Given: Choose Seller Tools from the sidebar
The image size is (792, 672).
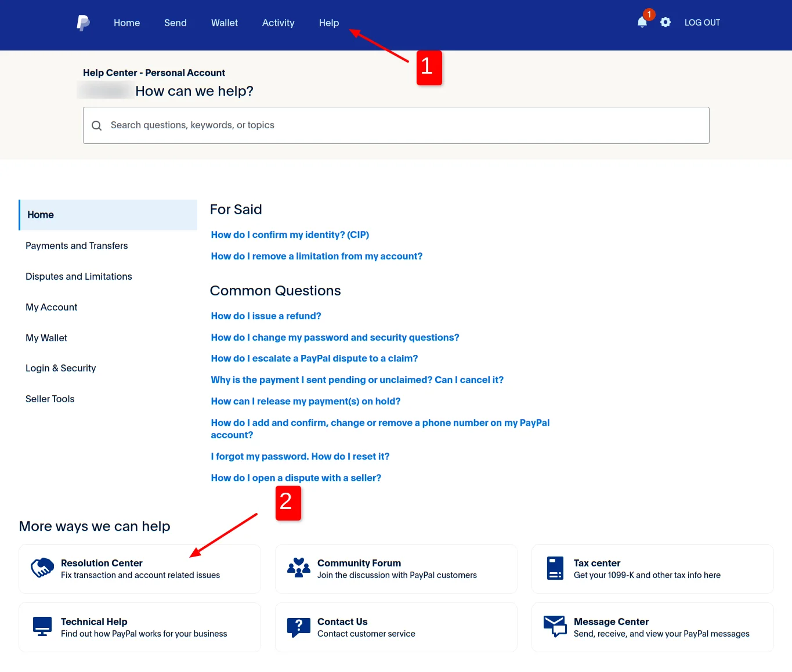Looking at the screenshot, I should tap(50, 399).
